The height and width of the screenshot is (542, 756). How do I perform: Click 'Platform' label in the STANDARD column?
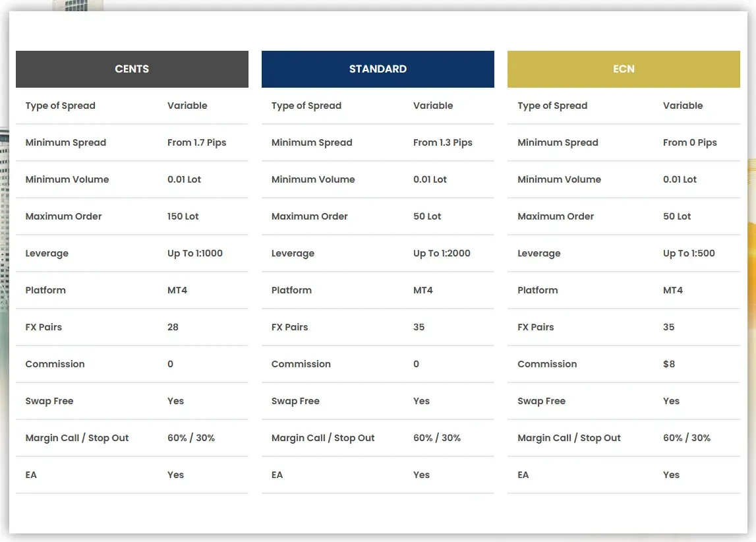[x=291, y=290]
